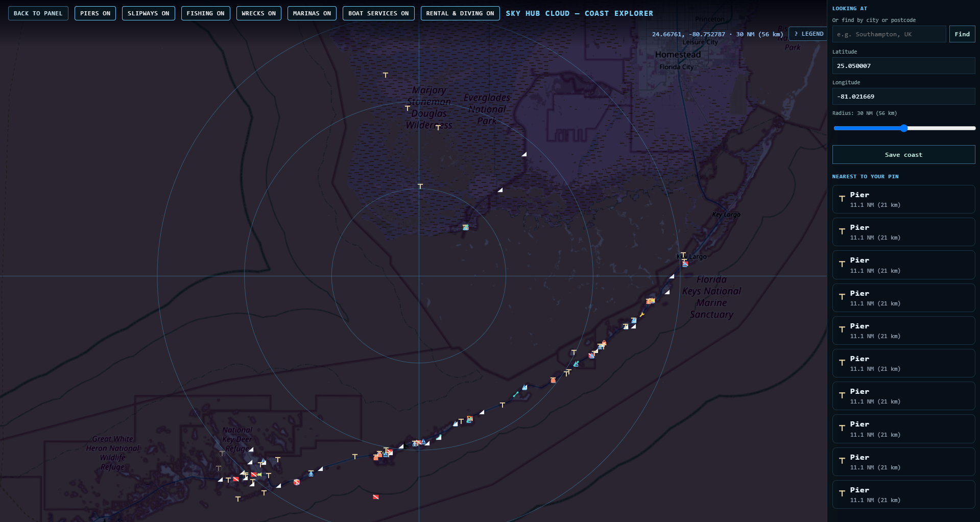
Task: Select the southwestern-most pier marker
Action: coord(238,499)
